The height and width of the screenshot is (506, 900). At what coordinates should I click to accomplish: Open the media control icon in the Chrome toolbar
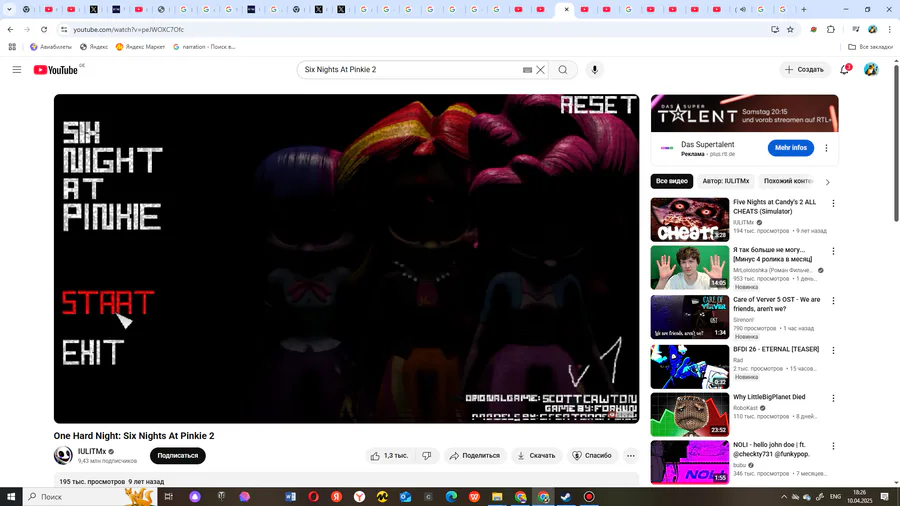pyautogui.click(x=855, y=29)
